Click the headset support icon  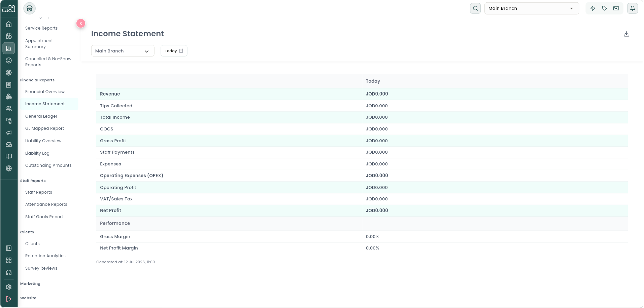(x=9, y=273)
